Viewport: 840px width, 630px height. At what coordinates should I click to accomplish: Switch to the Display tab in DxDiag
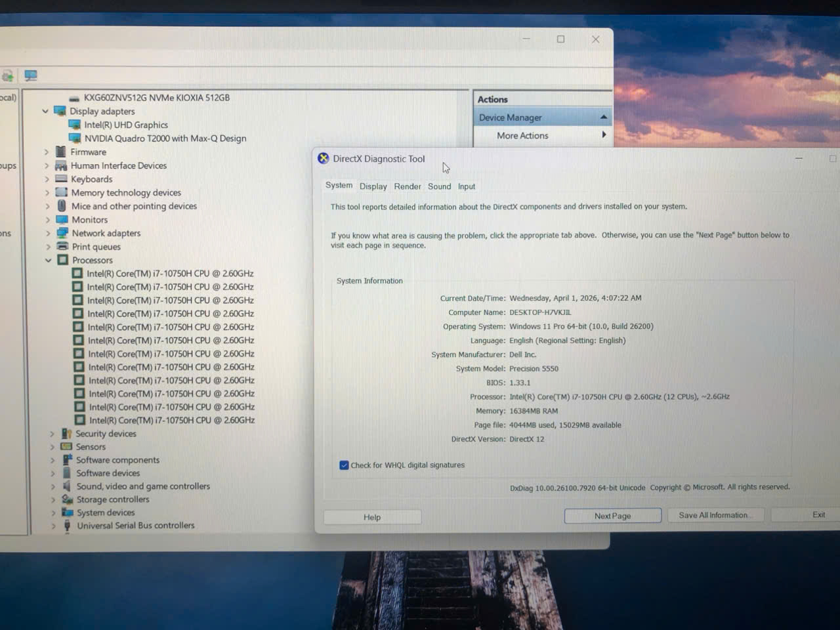[x=373, y=186]
